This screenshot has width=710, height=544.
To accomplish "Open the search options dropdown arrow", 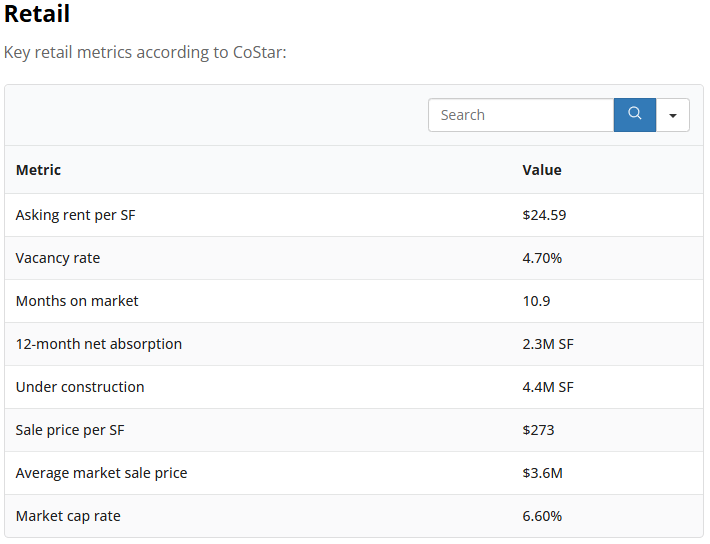I will coord(673,115).
